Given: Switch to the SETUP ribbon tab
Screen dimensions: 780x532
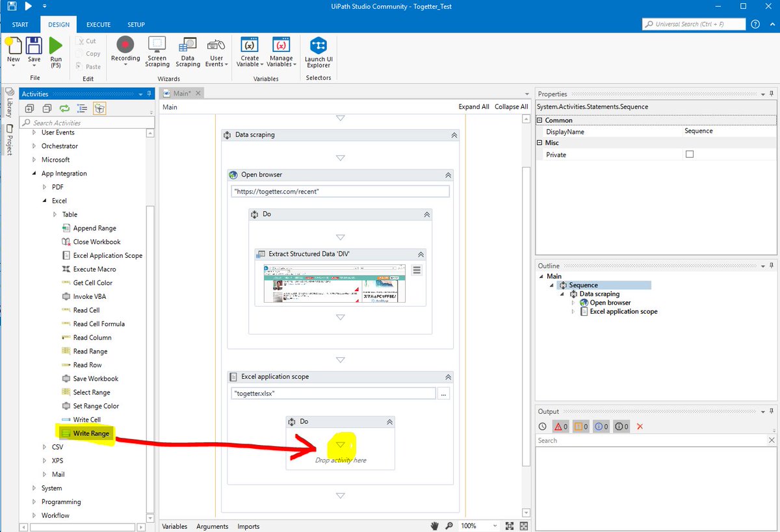Looking at the screenshot, I should coord(136,25).
